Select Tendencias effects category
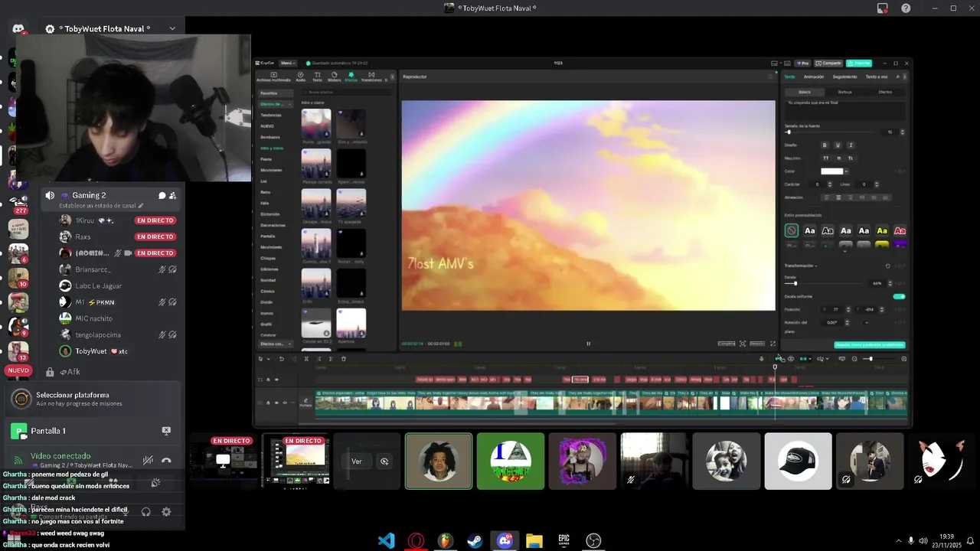This screenshot has height=551, width=980. tap(271, 115)
